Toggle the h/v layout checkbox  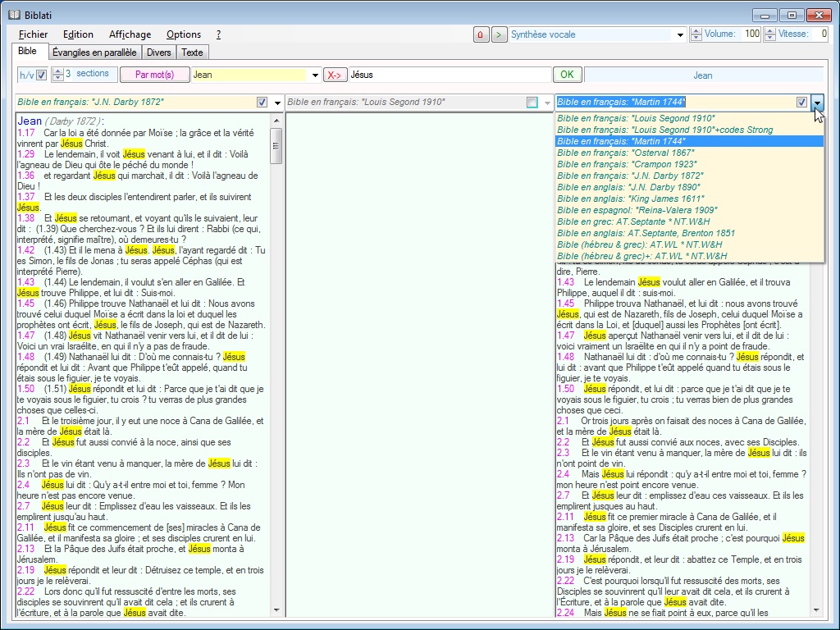pos(42,75)
